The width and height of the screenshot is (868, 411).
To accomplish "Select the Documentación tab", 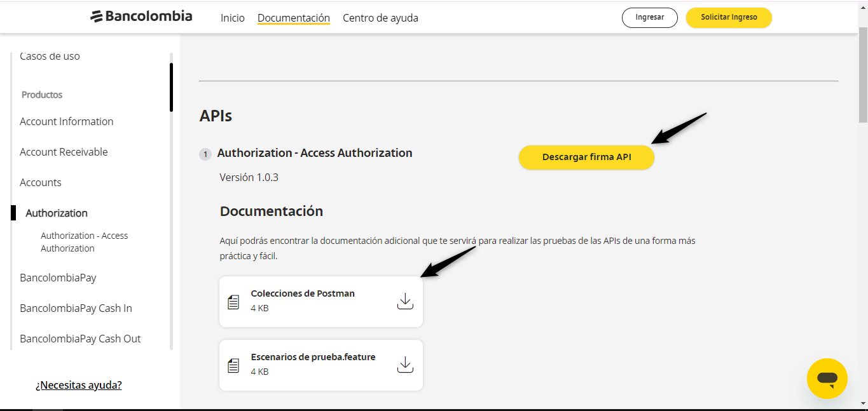I will 293,18.
